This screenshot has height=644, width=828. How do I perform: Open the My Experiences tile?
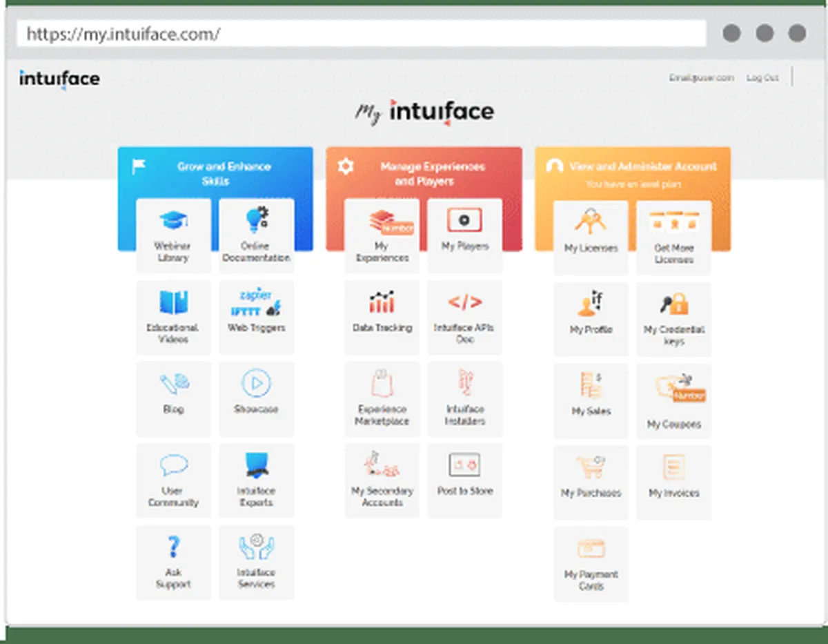pyautogui.click(x=382, y=236)
